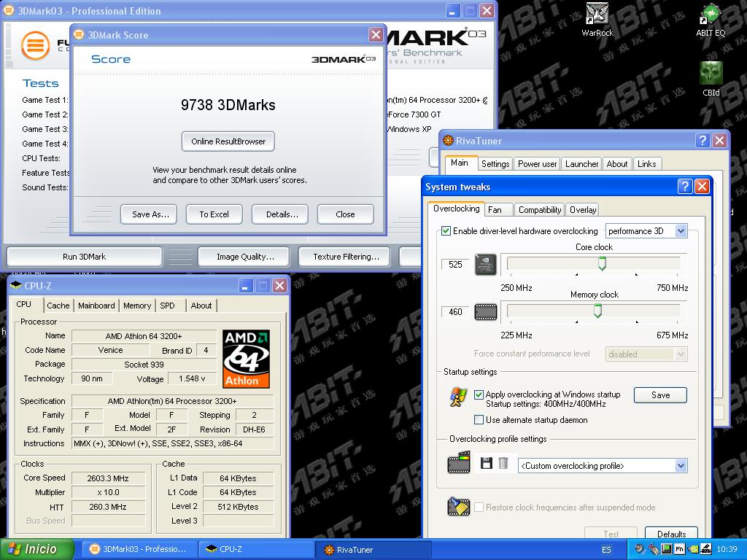Viewport: 747px width, 560px height.
Task: Click the restore clock frequencies broom icon
Action: tap(459, 507)
